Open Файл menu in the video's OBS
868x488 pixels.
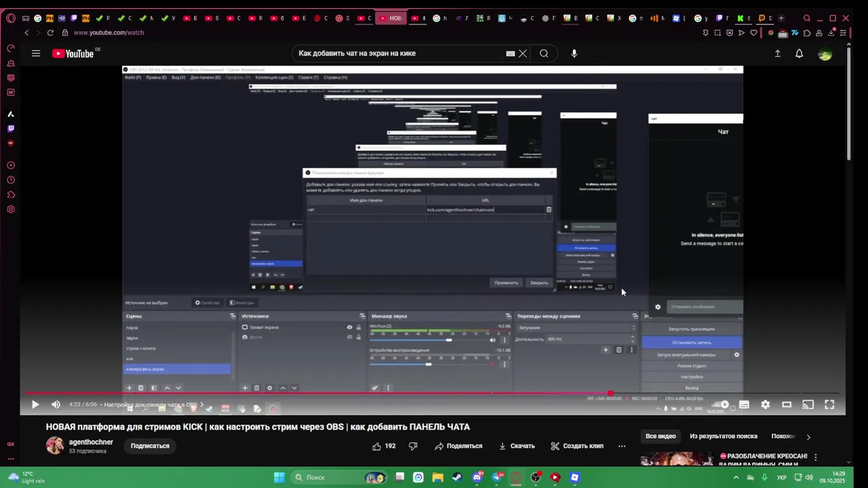pos(133,77)
